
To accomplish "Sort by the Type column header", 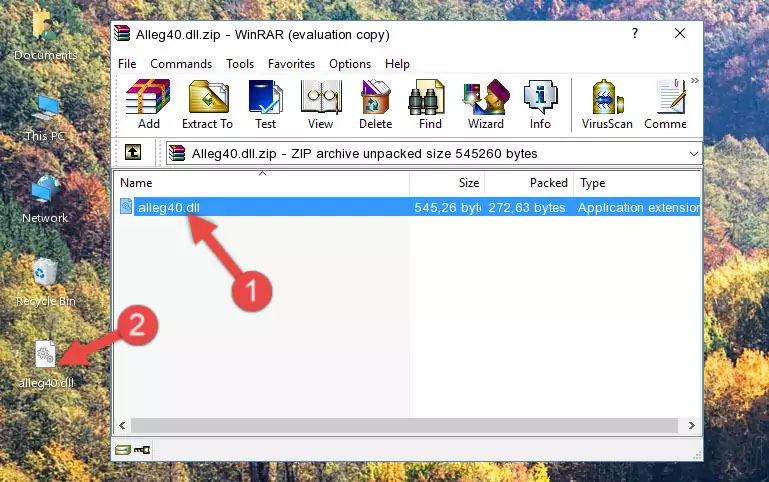I will [637, 183].
